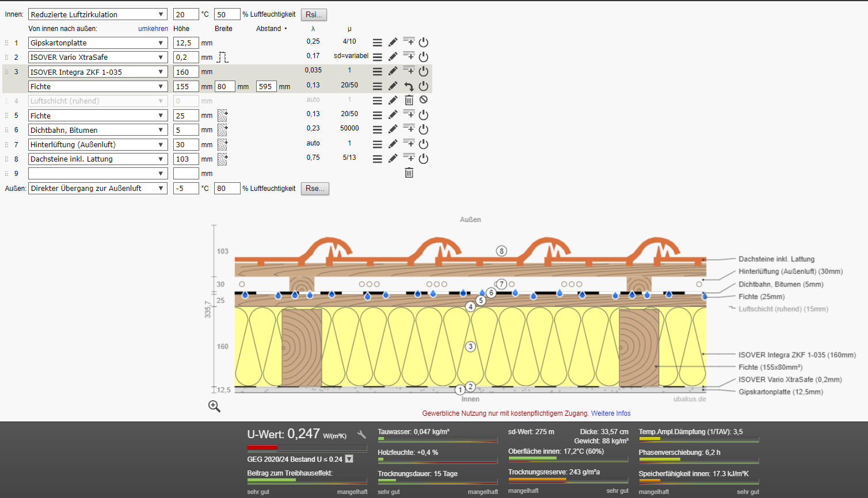The image size is (868, 498).
Task: Click the wood-grain icon on Dichtbahn row
Action: [222, 130]
